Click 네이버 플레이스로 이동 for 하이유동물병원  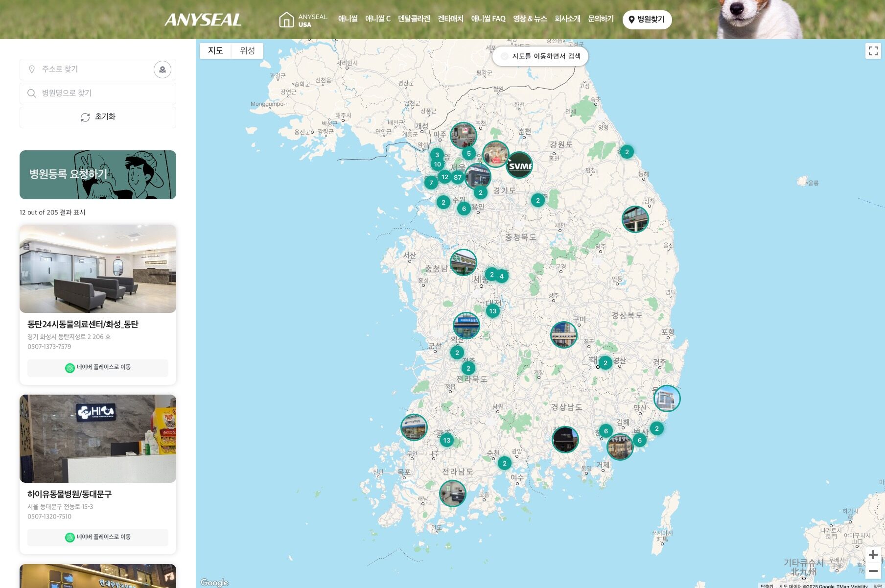pos(98,538)
